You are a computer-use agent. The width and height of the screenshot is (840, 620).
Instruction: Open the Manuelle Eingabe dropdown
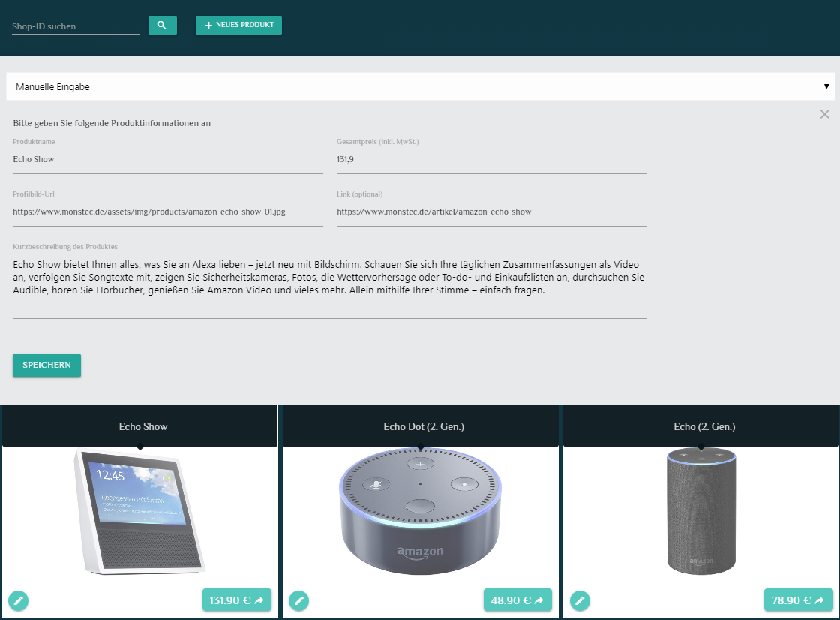(420, 86)
